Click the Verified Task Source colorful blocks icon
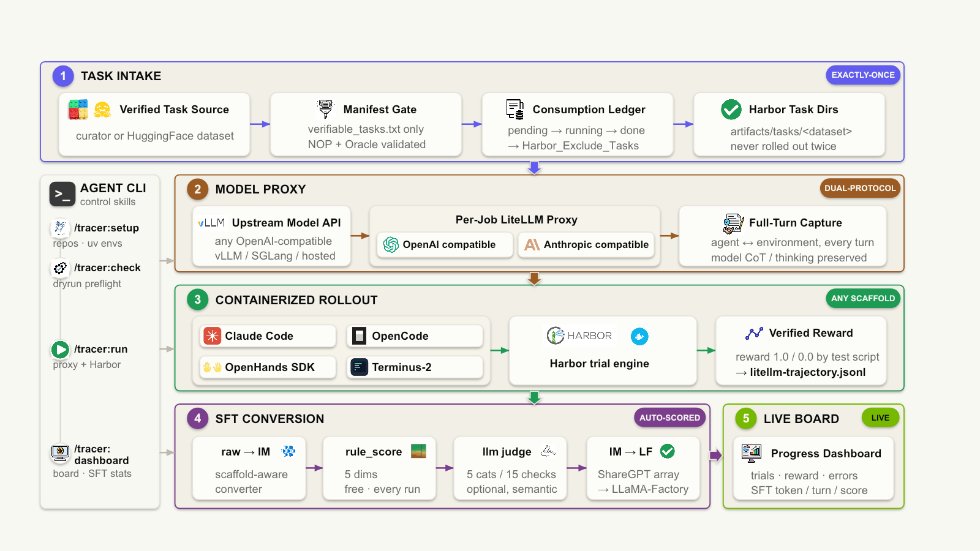Image resolution: width=980 pixels, height=551 pixels. (x=78, y=110)
